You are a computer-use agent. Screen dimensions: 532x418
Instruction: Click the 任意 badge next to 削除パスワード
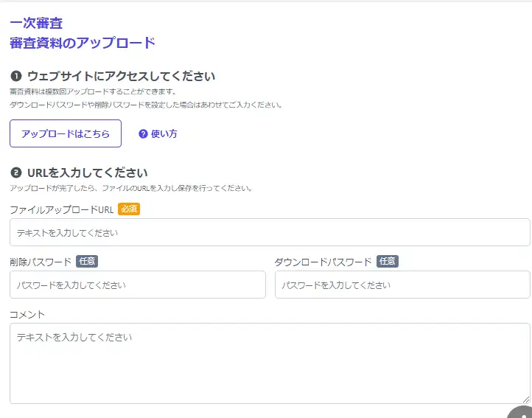(x=87, y=261)
